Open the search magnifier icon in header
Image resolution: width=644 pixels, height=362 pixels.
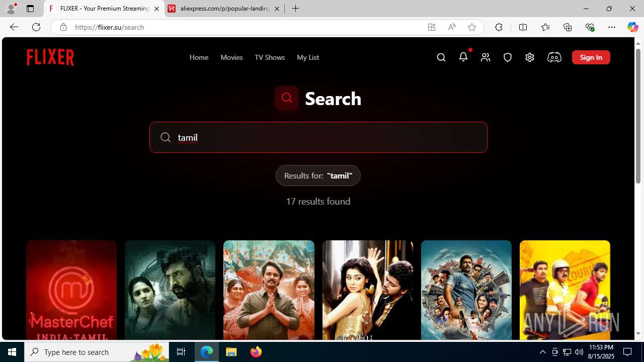[441, 57]
